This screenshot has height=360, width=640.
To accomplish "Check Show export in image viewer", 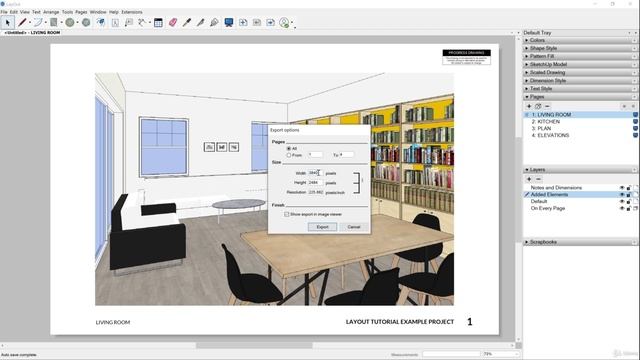I will 287,214.
